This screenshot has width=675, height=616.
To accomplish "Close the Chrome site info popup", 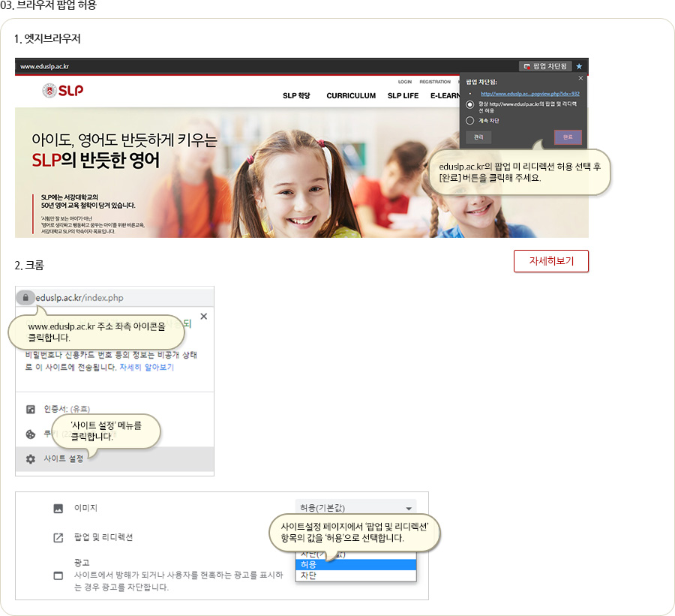I will point(203,316).
